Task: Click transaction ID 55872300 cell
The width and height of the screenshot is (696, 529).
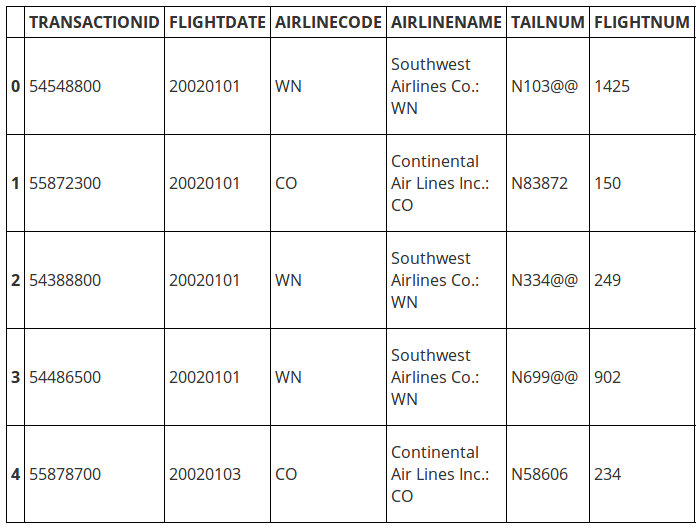Action: point(94,183)
